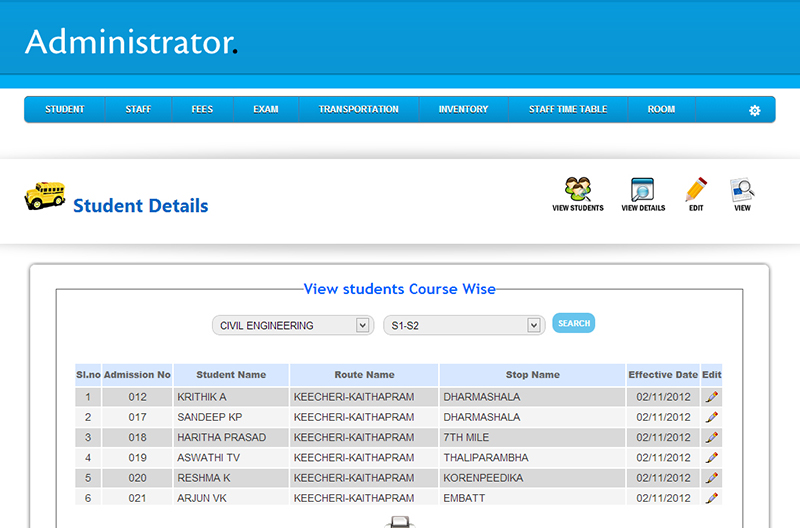
Task: Open the STAFF TIME TABLE menu
Action: point(568,109)
